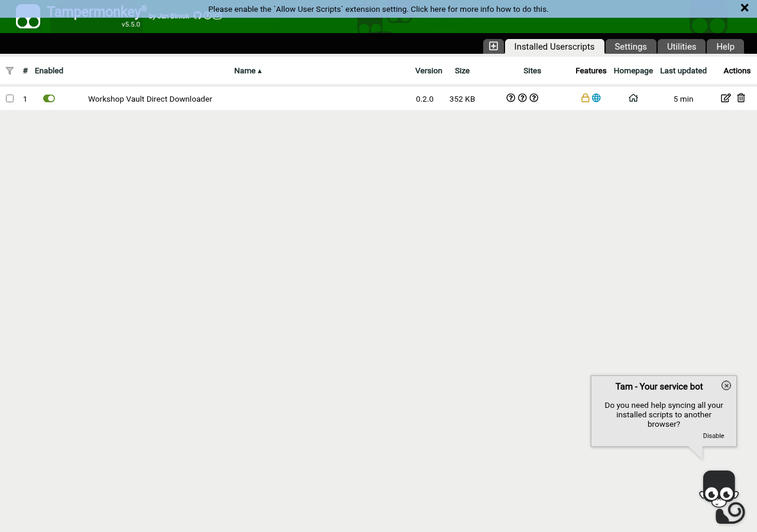
Task: Sort by the Version column header
Action: (x=429, y=71)
